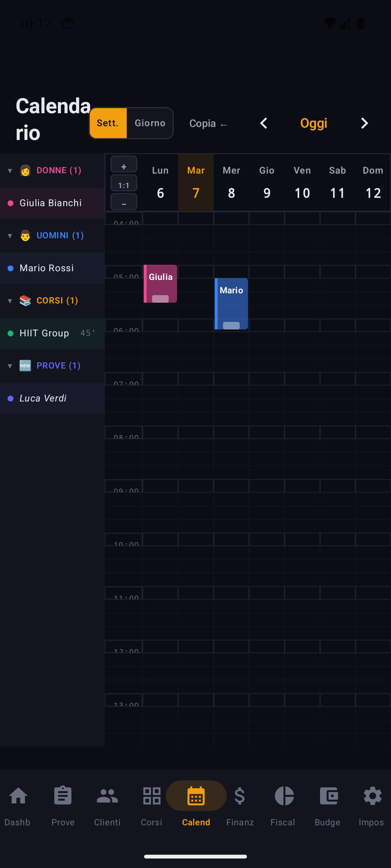Click Giulia Bianchi's pink color dot
This screenshot has width=391, height=868.
click(x=10, y=203)
